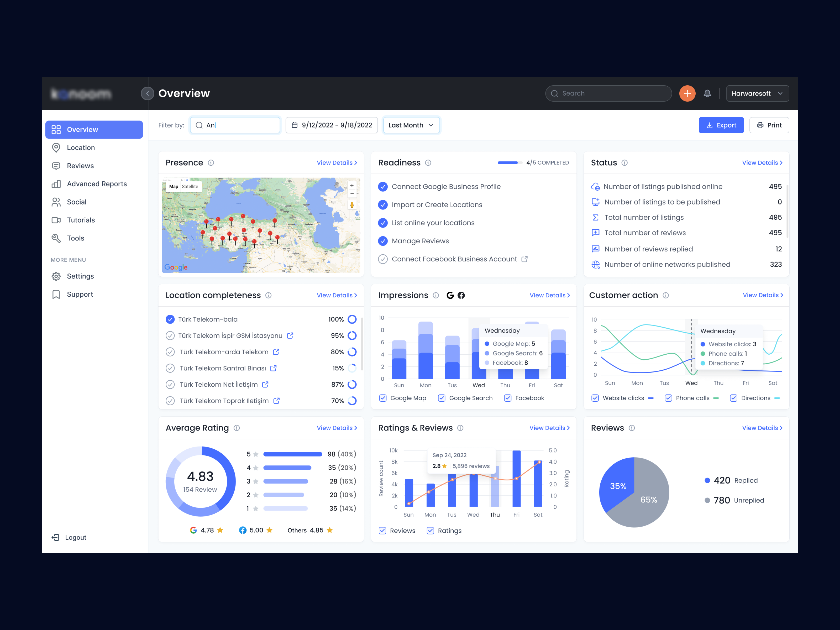Select Reviews in the sidebar menu
This screenshot has height=630, width=840.
pyautogui.click(x=80, y=166)
